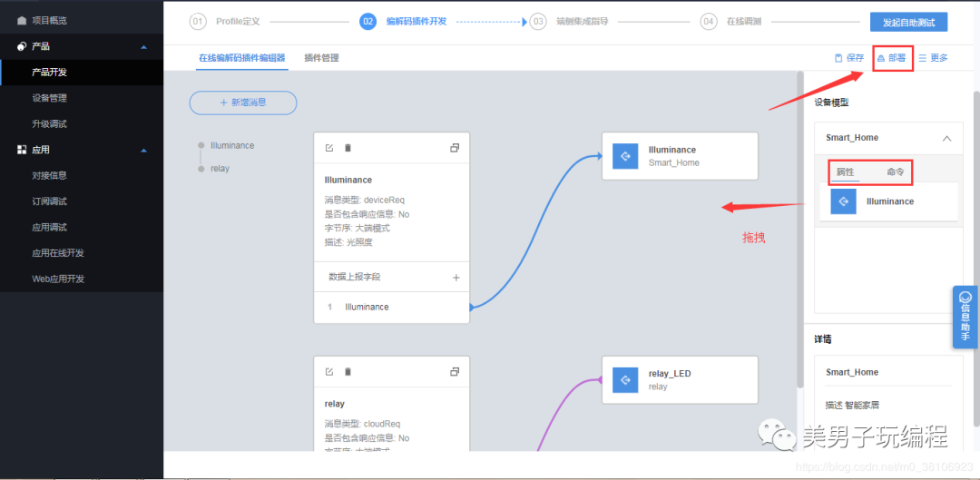This screenshot has height=480, width=980.
Task: Click 消息类型: deviceReq text
Action: pos(363,200)
